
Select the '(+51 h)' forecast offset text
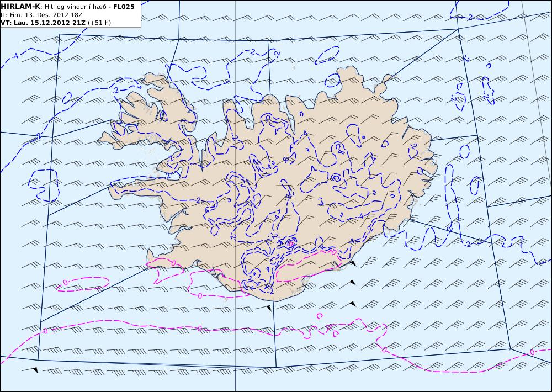[x=99, y=23]
